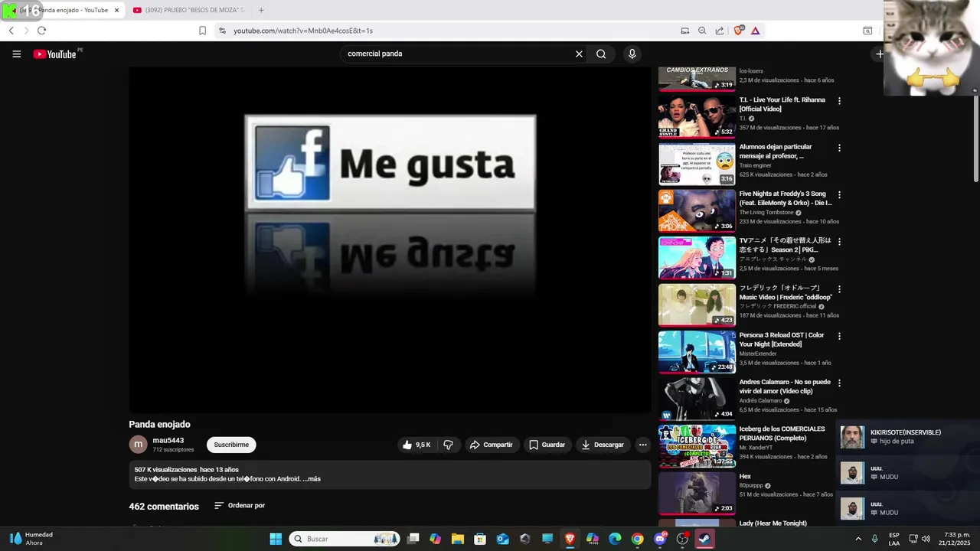This screenshot has width=980, height=551.
Task: Dislike the video with thumbs down
Action: (x=448, y=445)
